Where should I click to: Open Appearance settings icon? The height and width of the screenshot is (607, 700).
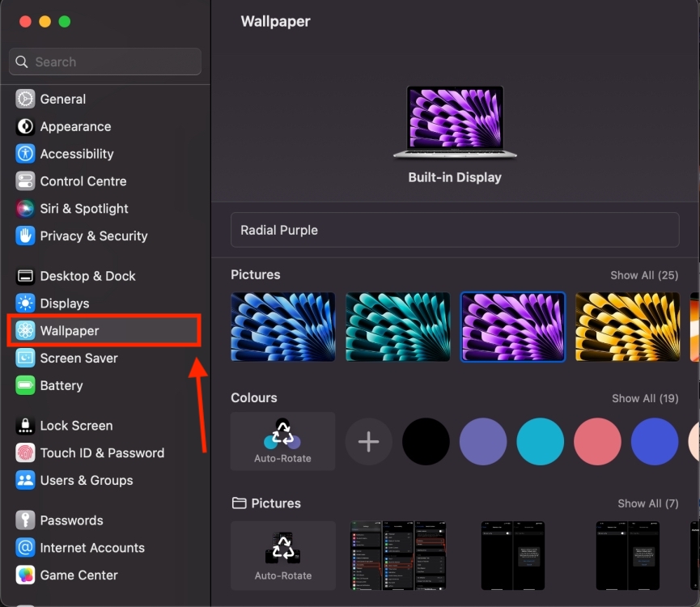click(25, 127)
